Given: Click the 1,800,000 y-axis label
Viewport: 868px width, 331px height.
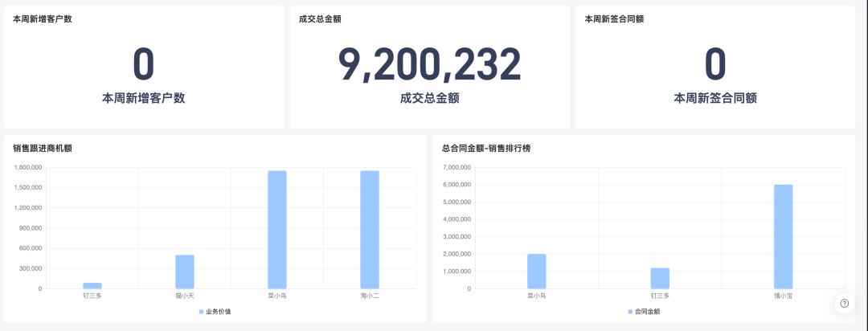Looking at the screenshot, I should (x=28, y=167).
